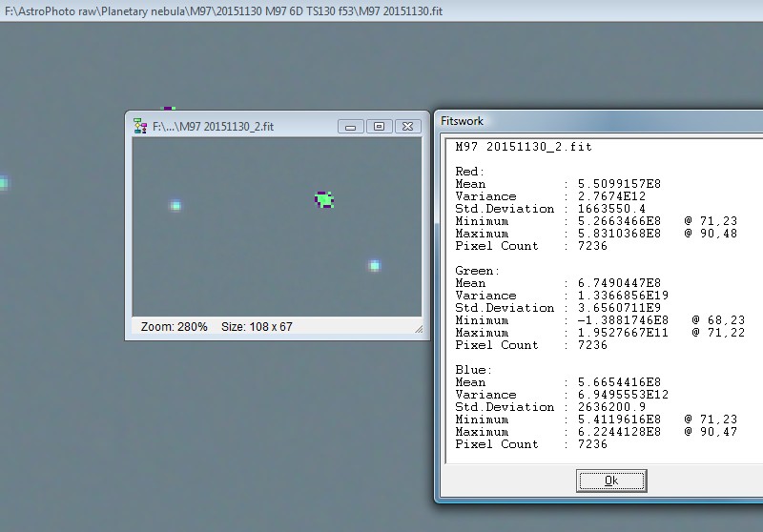
Task: Click the M97 20151130_2.fit heading in statistics
Action: pyautogui.click(x=524, y=147)
